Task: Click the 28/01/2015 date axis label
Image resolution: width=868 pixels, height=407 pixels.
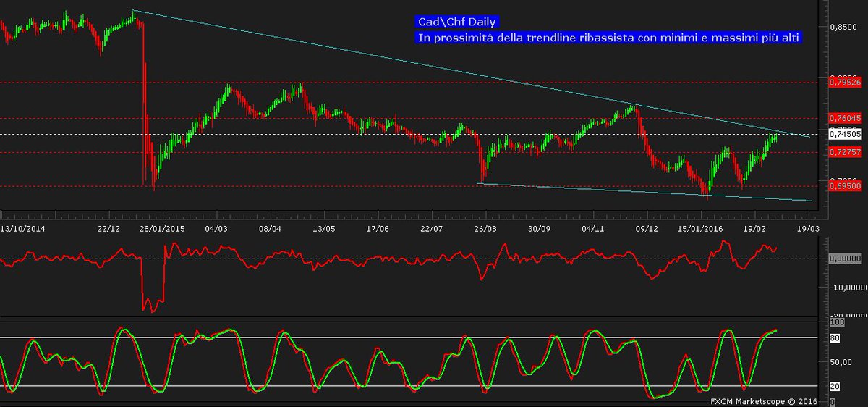Action: 162,228
